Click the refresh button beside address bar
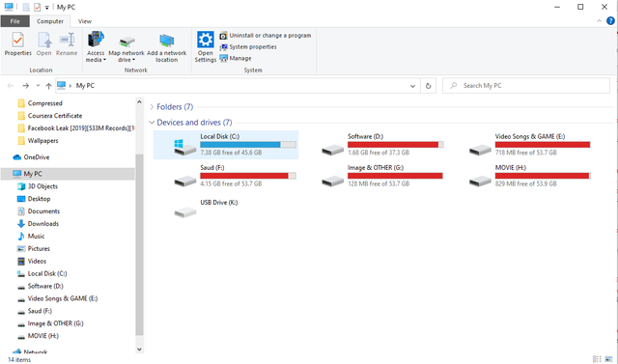This screenshot has width=618, height=364. (x=428, y=86)
